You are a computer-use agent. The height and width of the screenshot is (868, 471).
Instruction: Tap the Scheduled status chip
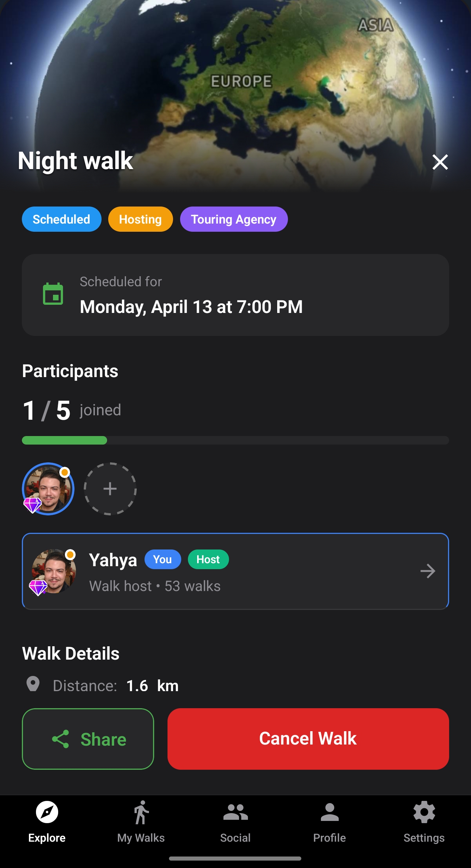pyautogui.click(x=62, y=219)
